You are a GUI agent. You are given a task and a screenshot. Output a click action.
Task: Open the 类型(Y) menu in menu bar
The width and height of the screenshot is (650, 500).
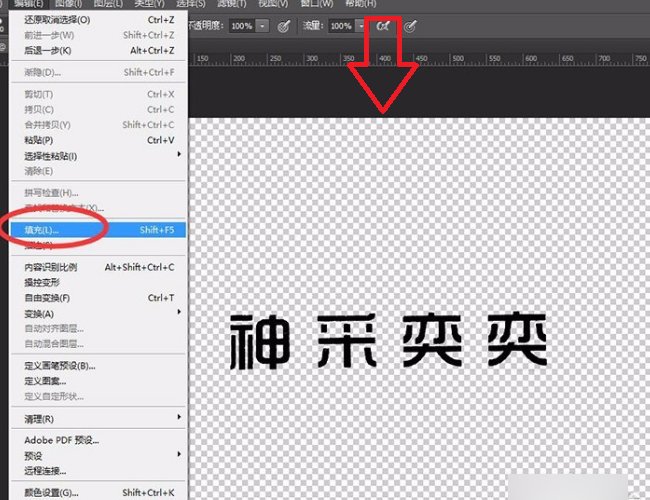149,4
